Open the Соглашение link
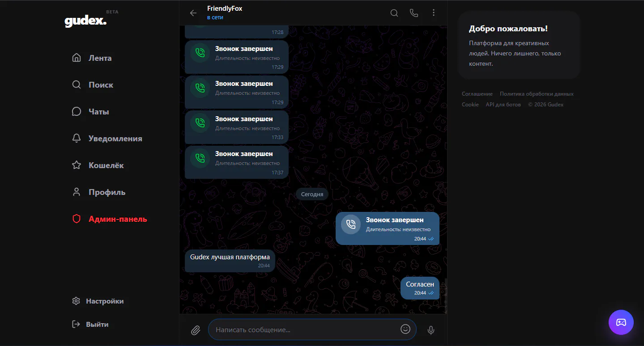The image size is (644, 346). pos(477,94)
